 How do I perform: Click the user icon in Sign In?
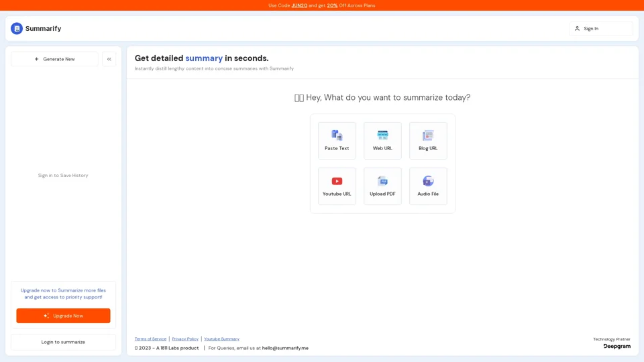577,29
